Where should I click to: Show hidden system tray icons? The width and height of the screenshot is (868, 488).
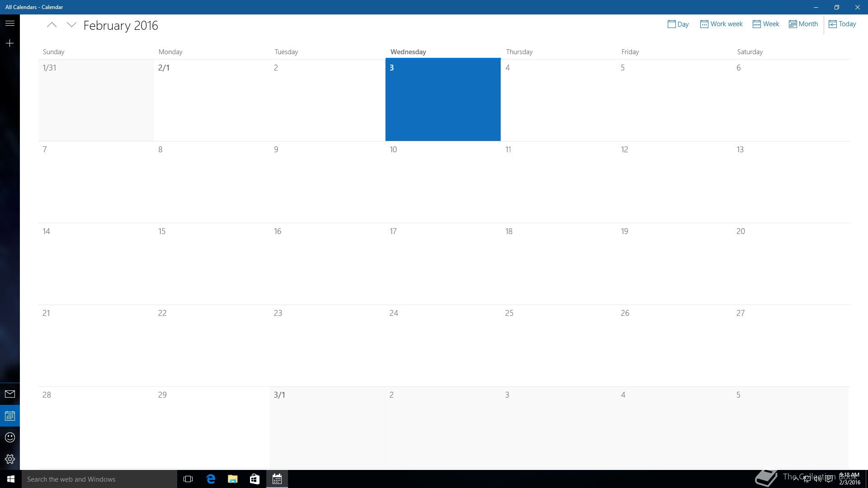(796, 479)
